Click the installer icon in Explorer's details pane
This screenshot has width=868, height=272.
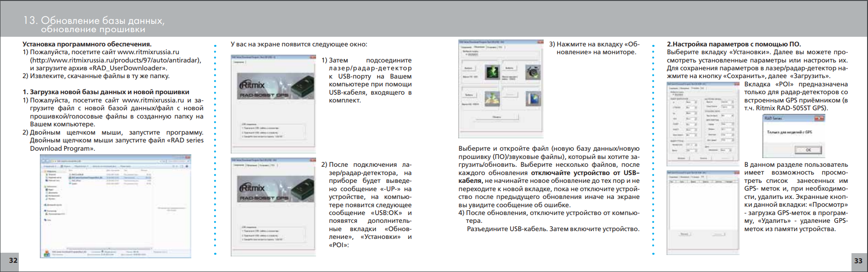(47, 253)
